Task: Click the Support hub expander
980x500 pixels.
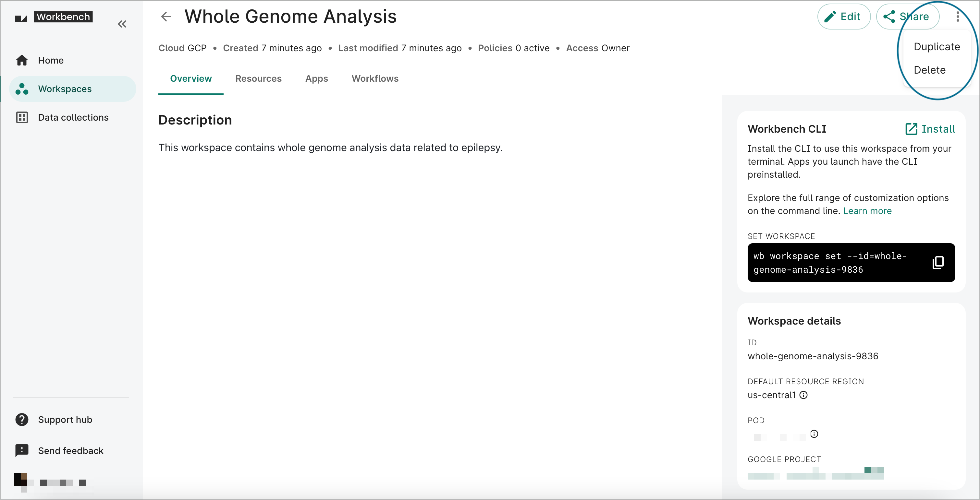Action: pyautogui.click(x=65, y=419)
